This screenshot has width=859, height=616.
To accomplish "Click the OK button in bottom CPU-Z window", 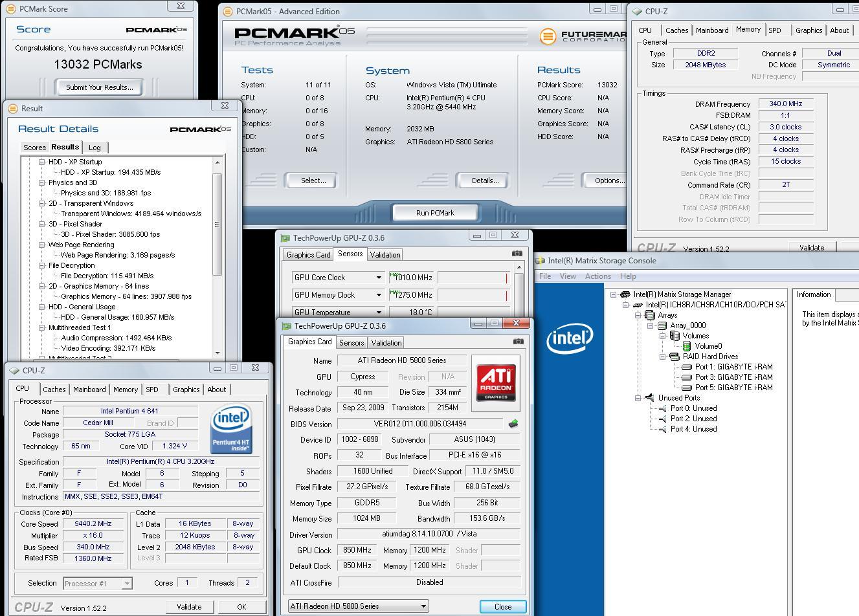I will [x=241, y=607].
